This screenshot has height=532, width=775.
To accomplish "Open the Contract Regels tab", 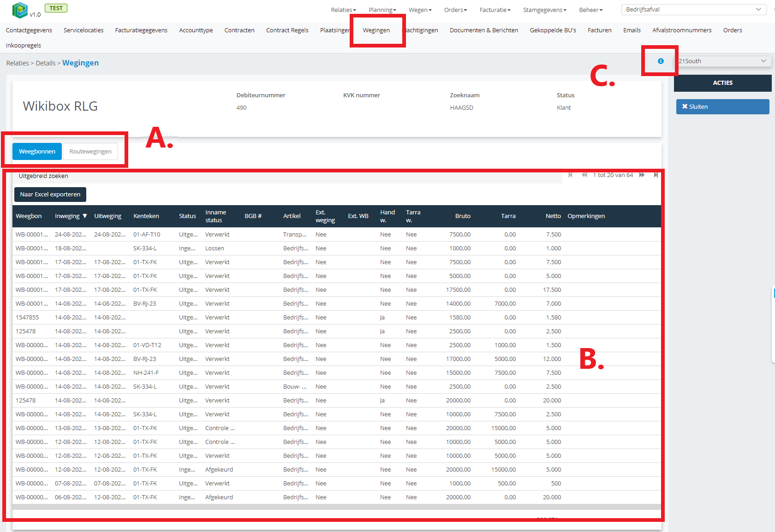I will tap(287, 30).
